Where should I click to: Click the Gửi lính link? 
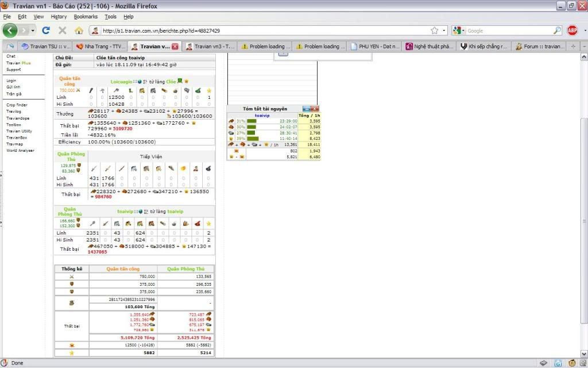tap(13, 87)
